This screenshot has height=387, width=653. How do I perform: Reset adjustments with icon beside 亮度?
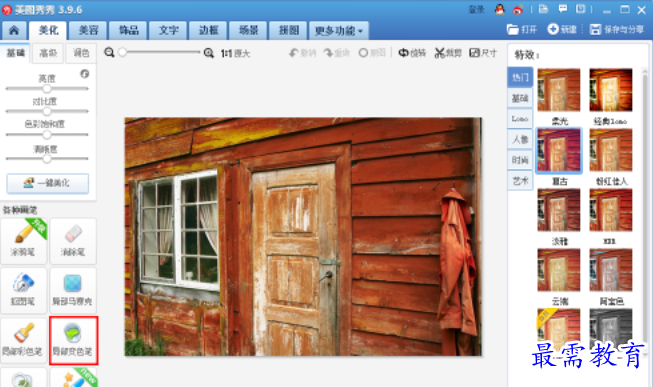tap(85, 74)
